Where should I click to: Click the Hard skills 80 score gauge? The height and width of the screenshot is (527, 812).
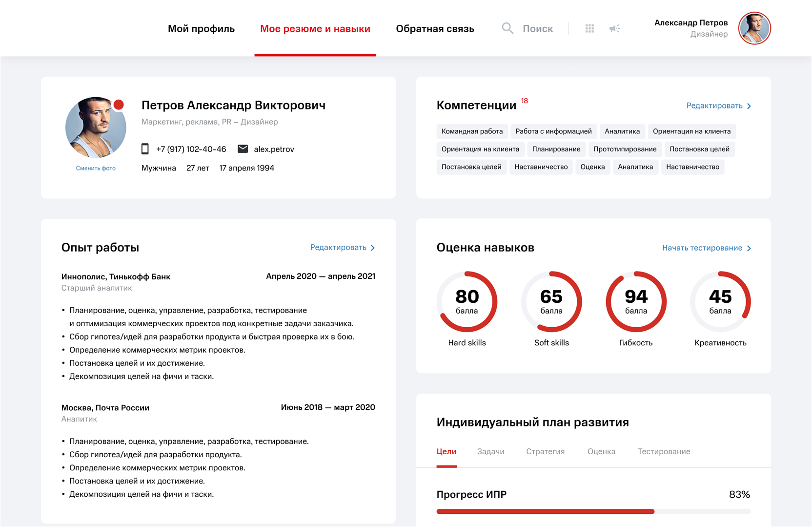tap(467, 301)
